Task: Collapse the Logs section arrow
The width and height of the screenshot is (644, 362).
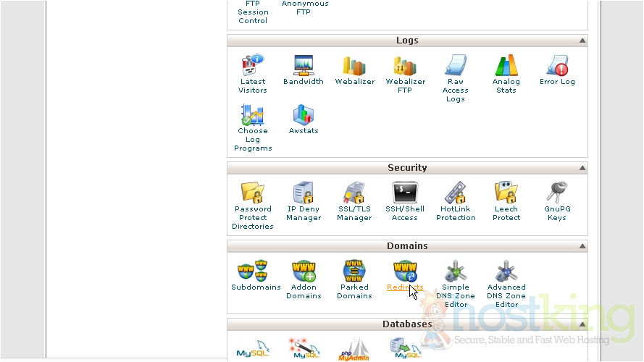Action: click(582, 41)
